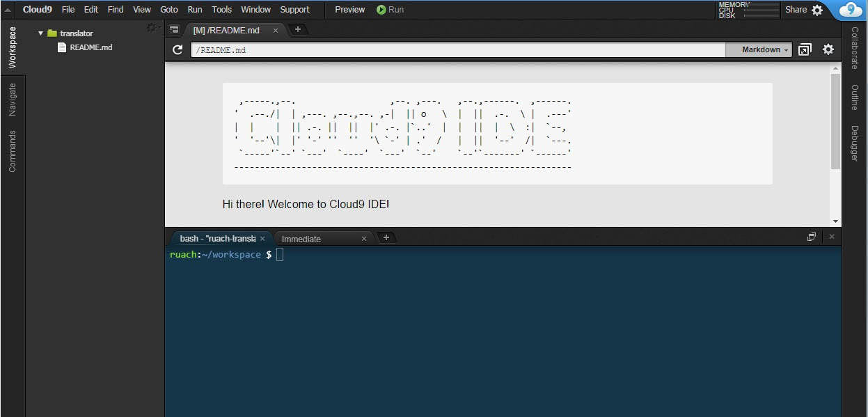868x417 pixels.
Task: Open the Markdown previewer dropdown
Action: pos(759,50)
